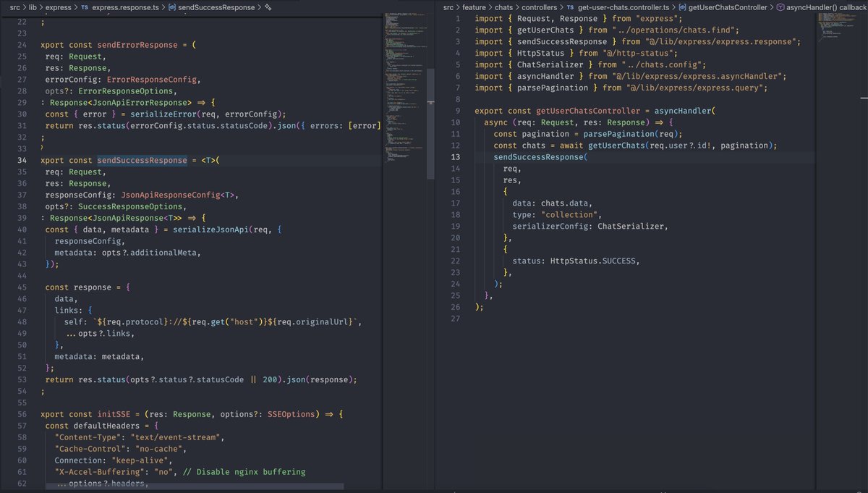Click the get-user-chats.controller.ts breadcrumb
The height and width of the screenshot is (493, 868).
(x=624, y=7)
